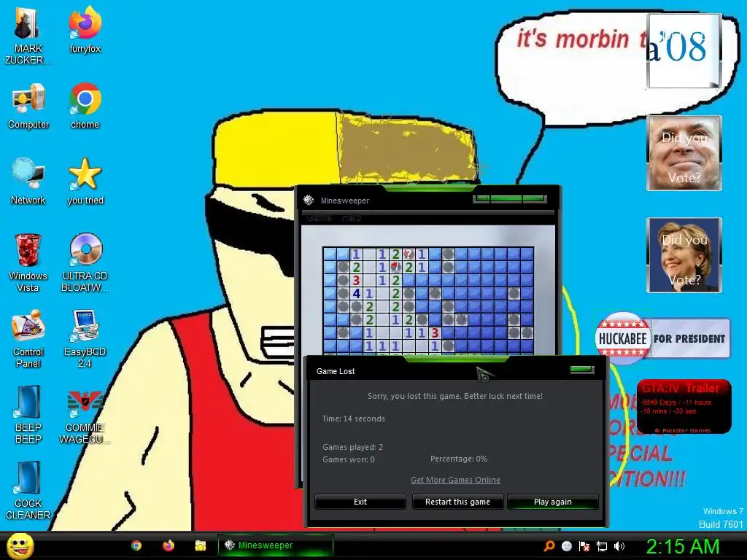Viewport: 747px width, 560px height.
Task: Follow the Get More Games Online link
Action: coord(455,480)
